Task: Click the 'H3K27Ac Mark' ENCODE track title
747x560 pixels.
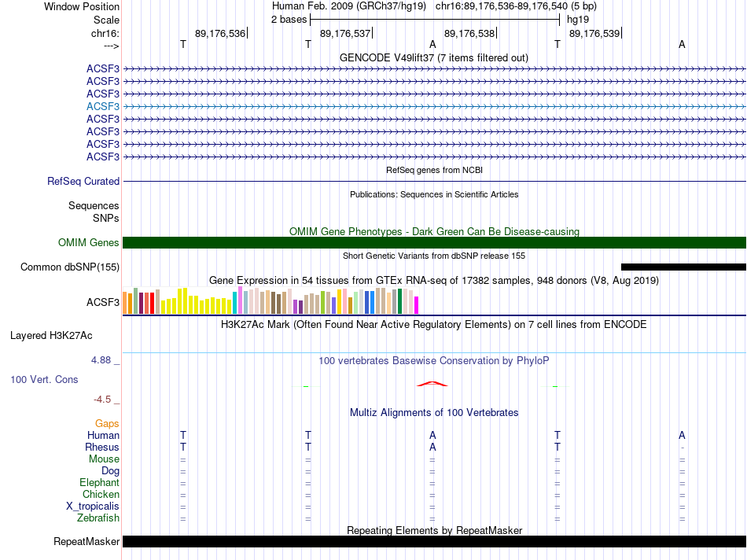Action: pos(434,325)
